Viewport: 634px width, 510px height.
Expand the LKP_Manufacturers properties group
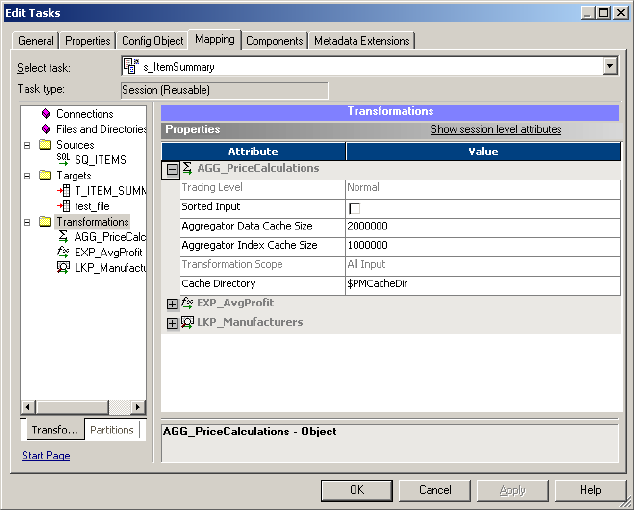[x=172, y=323]
